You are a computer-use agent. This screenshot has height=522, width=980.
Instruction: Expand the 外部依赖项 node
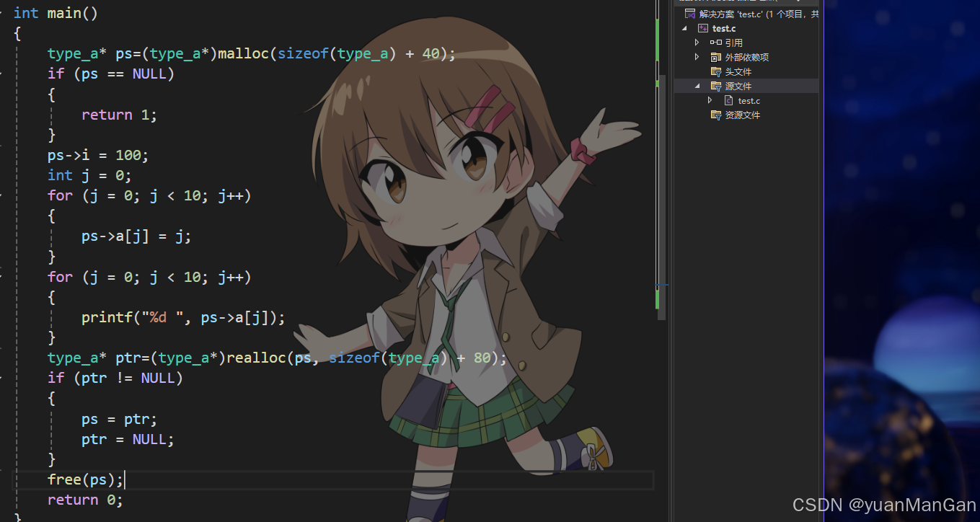click(697, 57)
